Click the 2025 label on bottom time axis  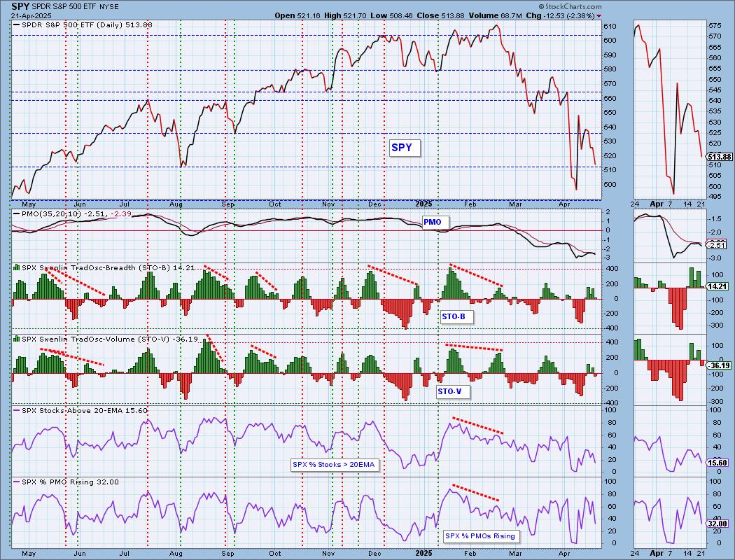[423, 554]
